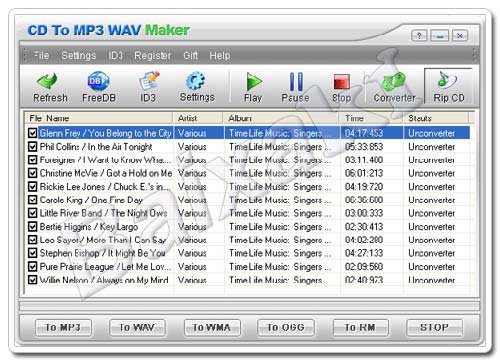
Task: Open the Gift menu
Action: tap(190, 55)
